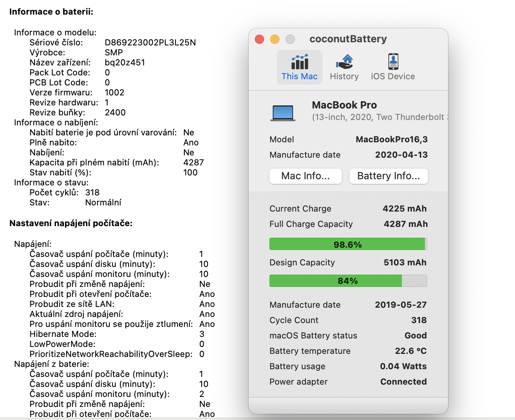Click the MacBook Pro laptop image
Screen dimensions: 515x420
[x=283, y=113]
